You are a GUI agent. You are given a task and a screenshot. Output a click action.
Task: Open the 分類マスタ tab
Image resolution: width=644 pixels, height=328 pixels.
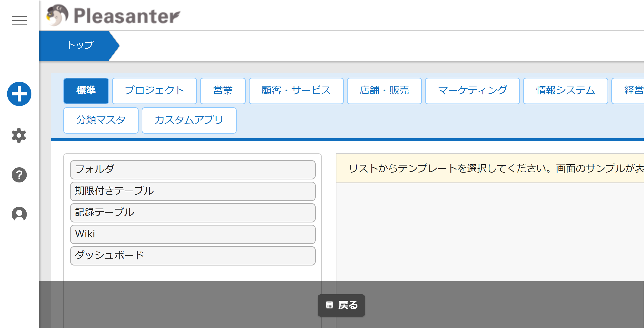101,120
